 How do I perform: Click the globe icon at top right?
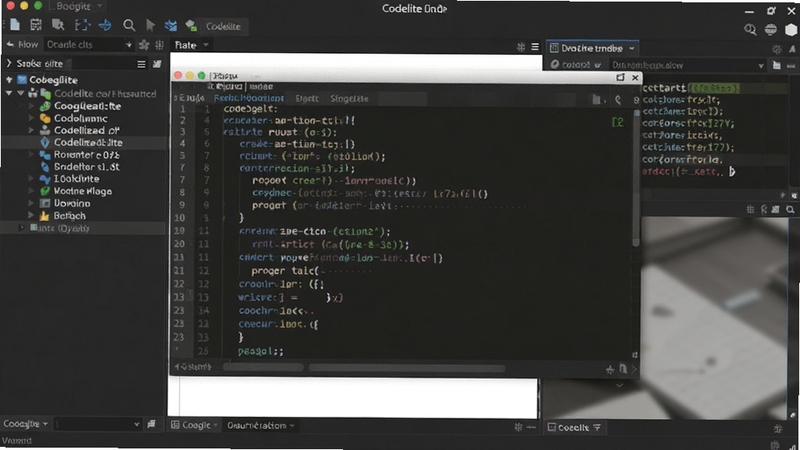point(770,30)
